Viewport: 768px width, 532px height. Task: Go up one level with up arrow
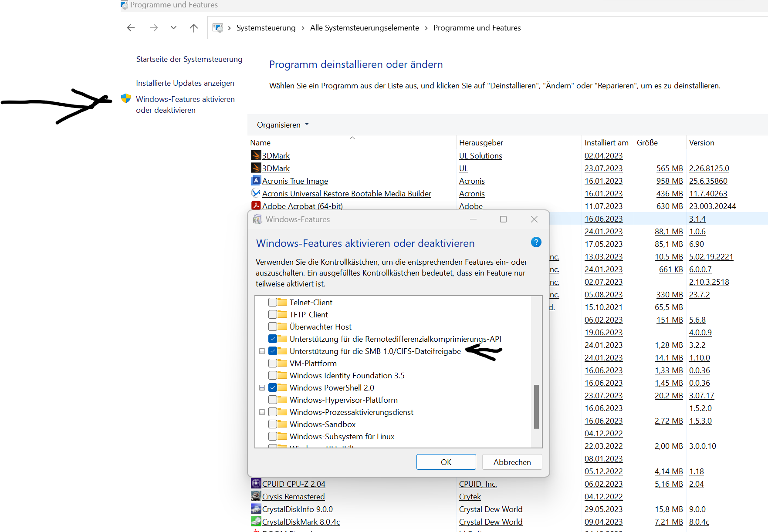click(x=194, y=28)
